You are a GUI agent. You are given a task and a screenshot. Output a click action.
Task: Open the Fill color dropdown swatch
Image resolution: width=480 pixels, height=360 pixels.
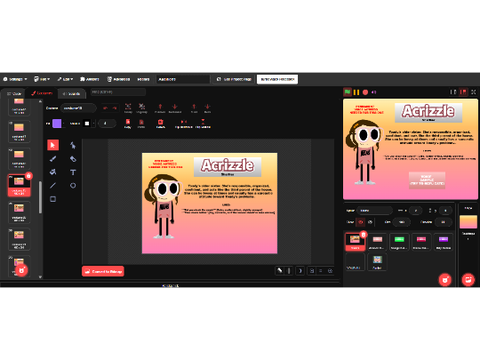tap(57, 123)
